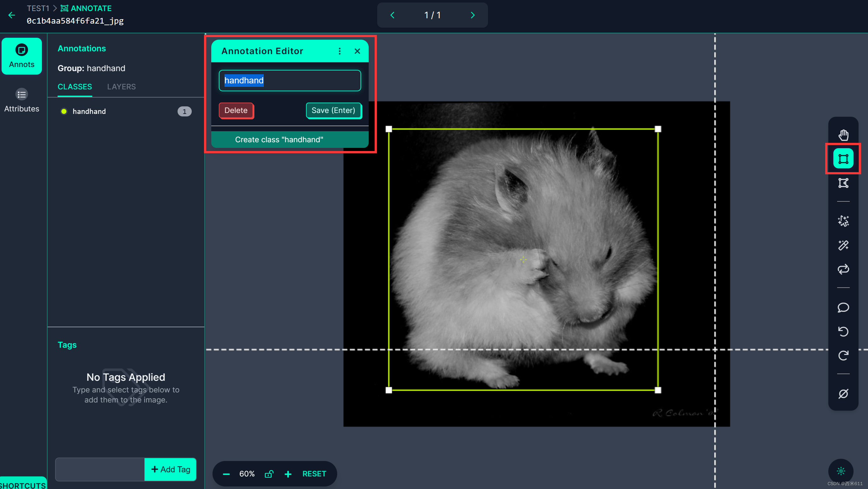Click the bottom-right bounding box handle
This screenshot has height=489, width=868.
click(658, 390)
